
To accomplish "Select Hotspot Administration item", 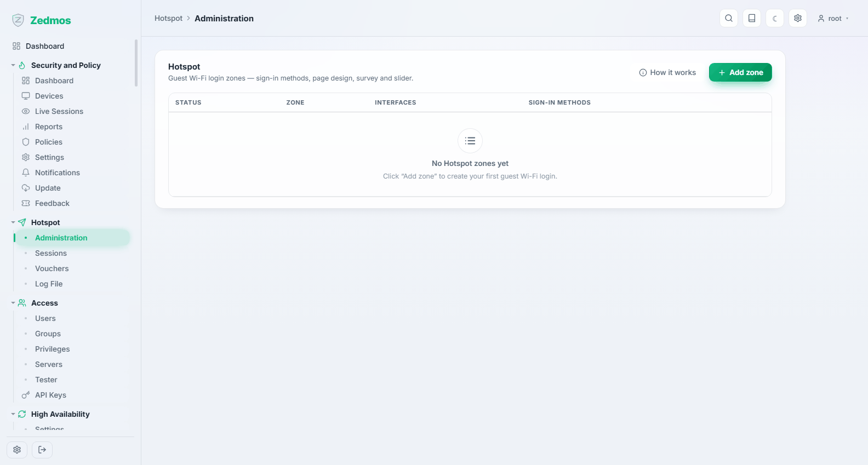I will tap(73, 238).
